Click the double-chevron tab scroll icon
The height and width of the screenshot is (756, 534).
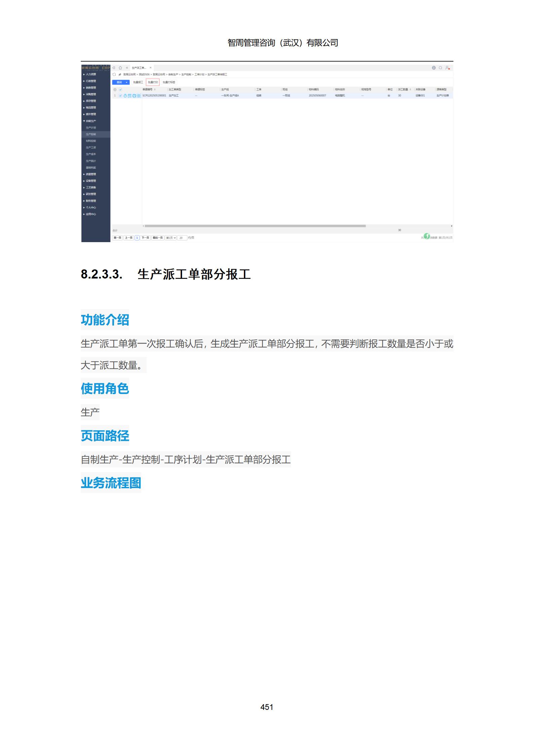click(127, 68)
